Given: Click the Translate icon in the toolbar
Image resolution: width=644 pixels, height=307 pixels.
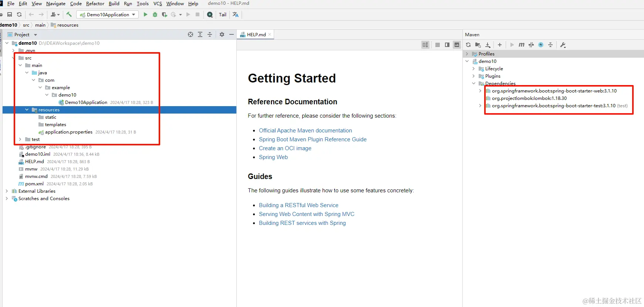Looking at the screenshot, I should coord(236,14).
